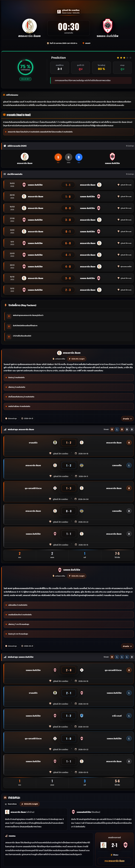
Task: Click the D result badge on Royal Antwerp 1 - 1 match
Action: click(129, 761)
